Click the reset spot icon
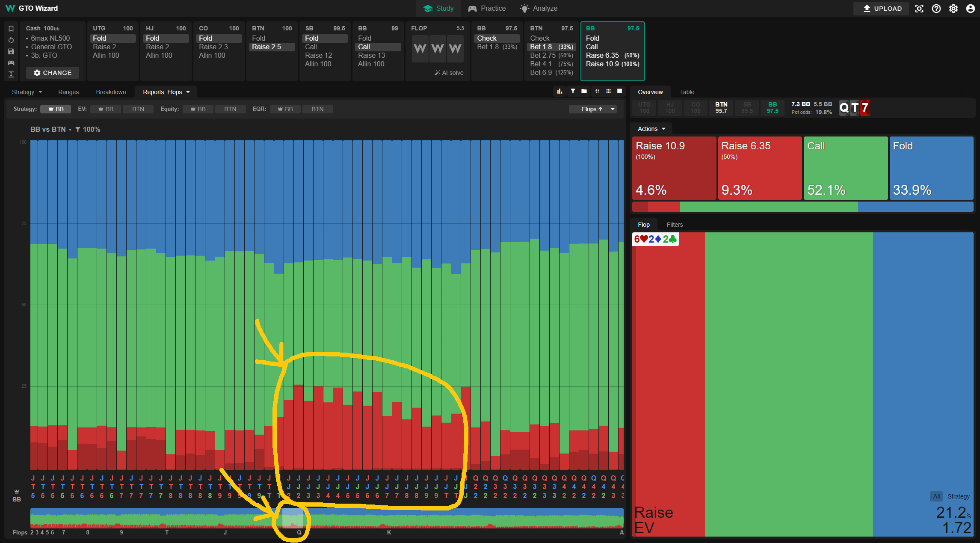The width and height of the screenshot is (980, 543). click(x=11, y=40)
